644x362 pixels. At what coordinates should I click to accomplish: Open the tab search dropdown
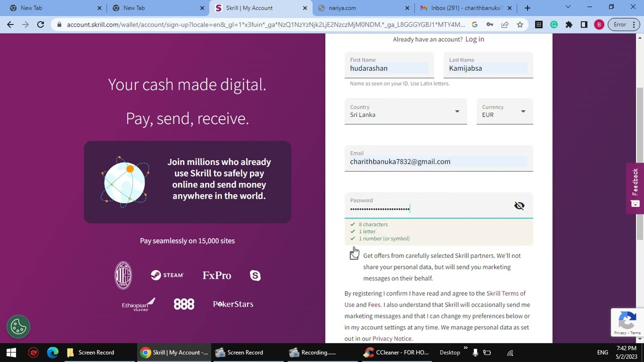click(x=568, y=8)
